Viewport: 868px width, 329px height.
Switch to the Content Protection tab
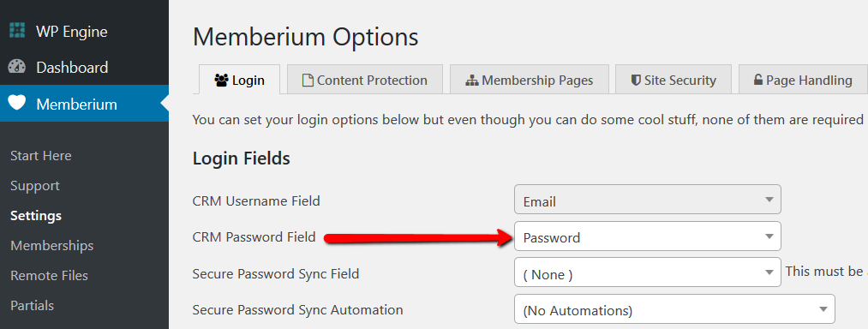[x=365, y=79]
